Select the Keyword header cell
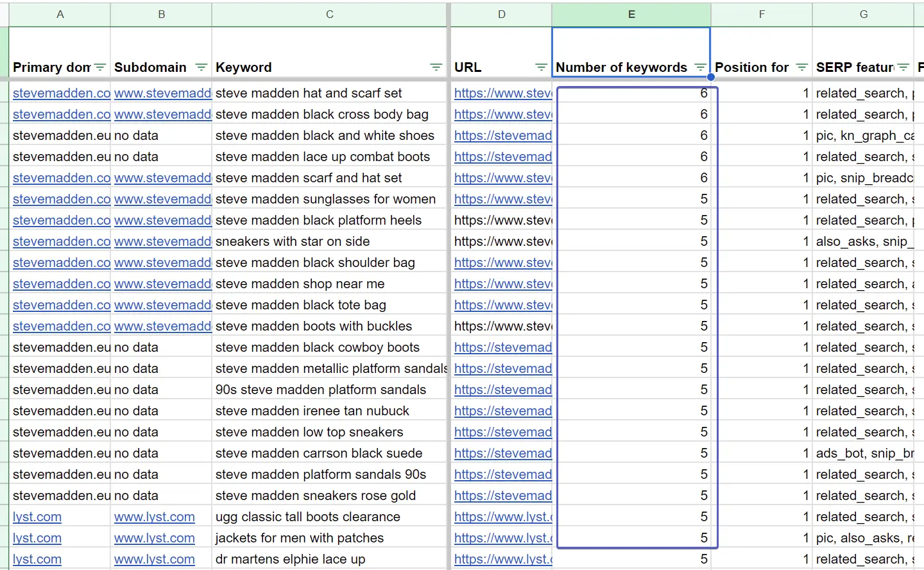This screenshot has width=924, height=570. (329, 53)
